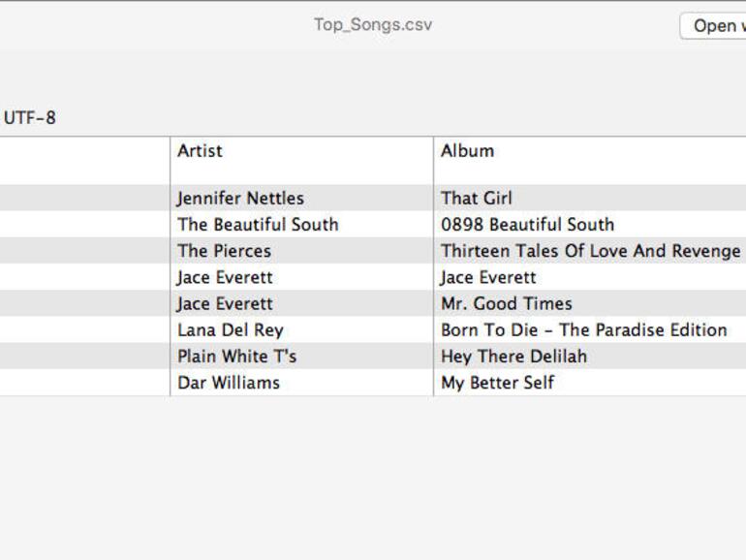Select The Beautiful South artist cell

coord(258,225)
